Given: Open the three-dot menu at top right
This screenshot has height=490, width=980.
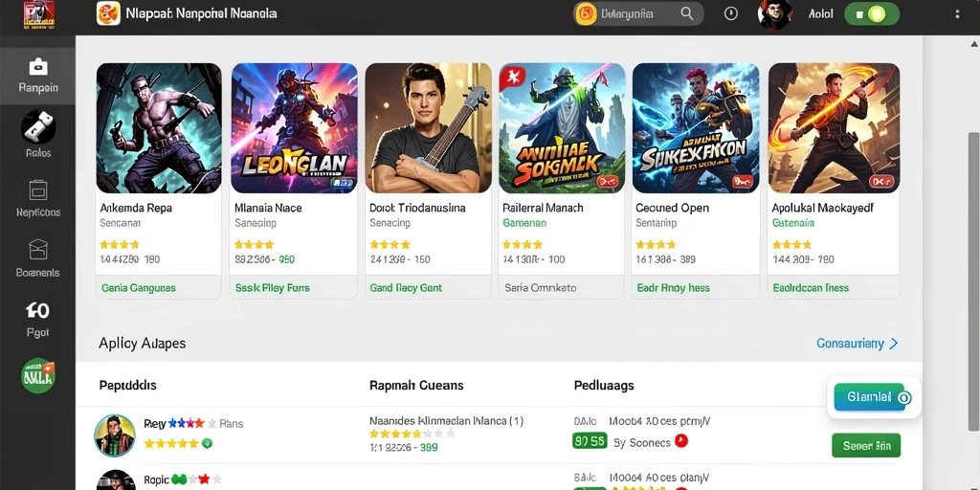Looking at the screenshot, I should point(957,13).
